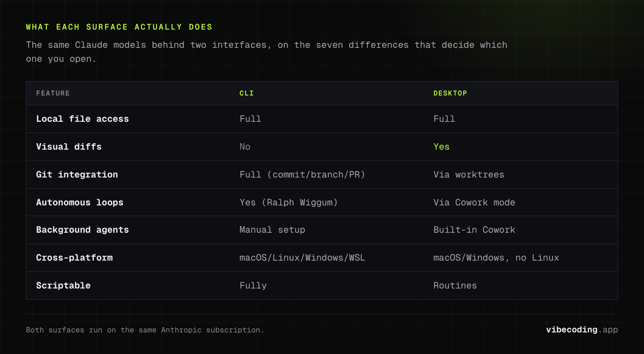
Task: Select the 'Via worktrees' cell
Action: click(469, 175)
